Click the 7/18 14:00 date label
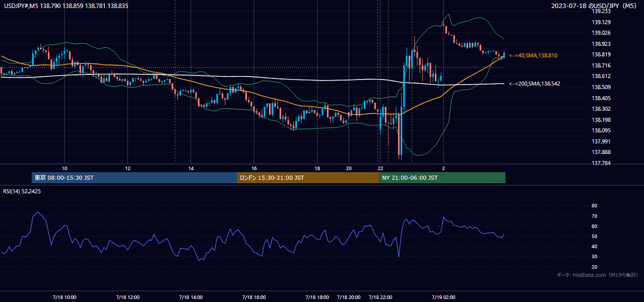This screenshot has height=302, width=644. (x=190, y=297)
